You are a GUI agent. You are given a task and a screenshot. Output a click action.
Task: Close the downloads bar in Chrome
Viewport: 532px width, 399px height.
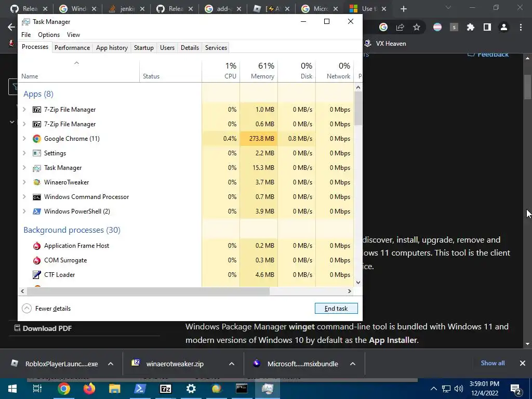point(523,363)
